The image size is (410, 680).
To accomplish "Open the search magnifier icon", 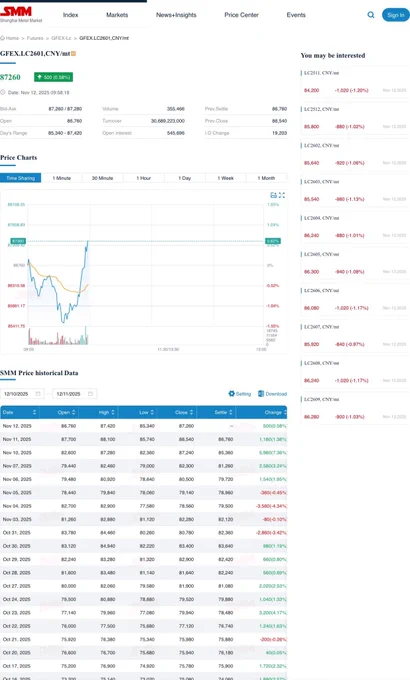I will coord(371,15).
